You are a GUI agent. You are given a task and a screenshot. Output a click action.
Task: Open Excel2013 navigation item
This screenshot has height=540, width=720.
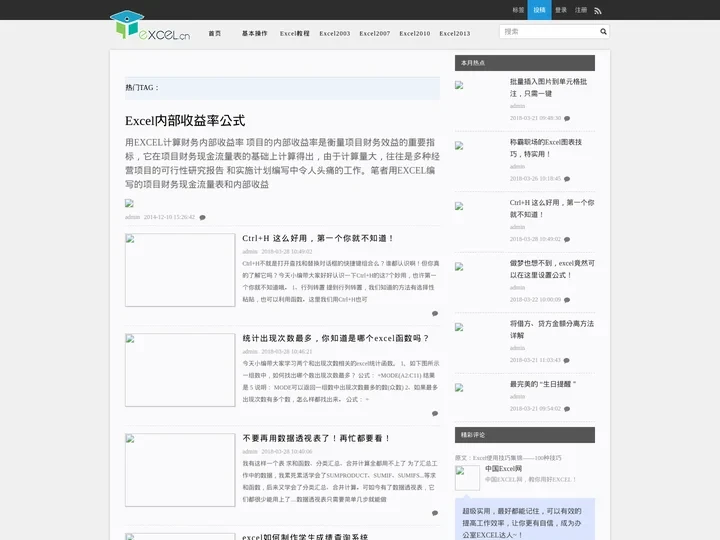pyautogui.click(x=455, y=34)
